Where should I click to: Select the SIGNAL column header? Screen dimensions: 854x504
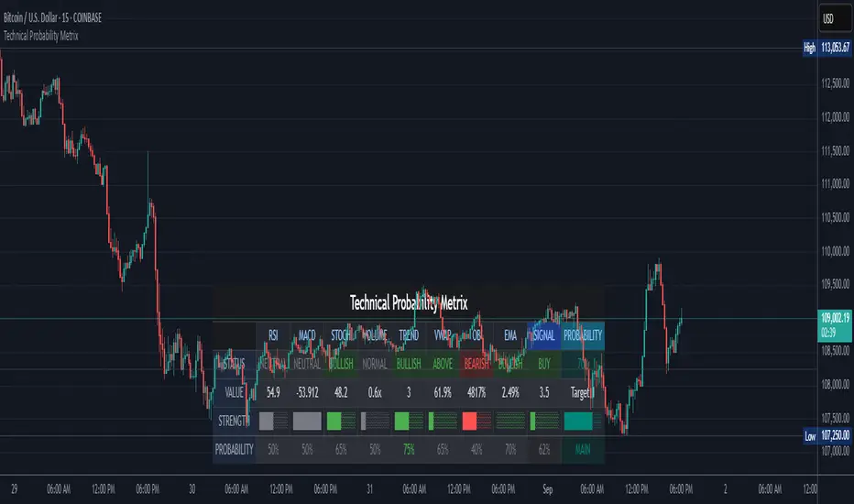[543, 335]
